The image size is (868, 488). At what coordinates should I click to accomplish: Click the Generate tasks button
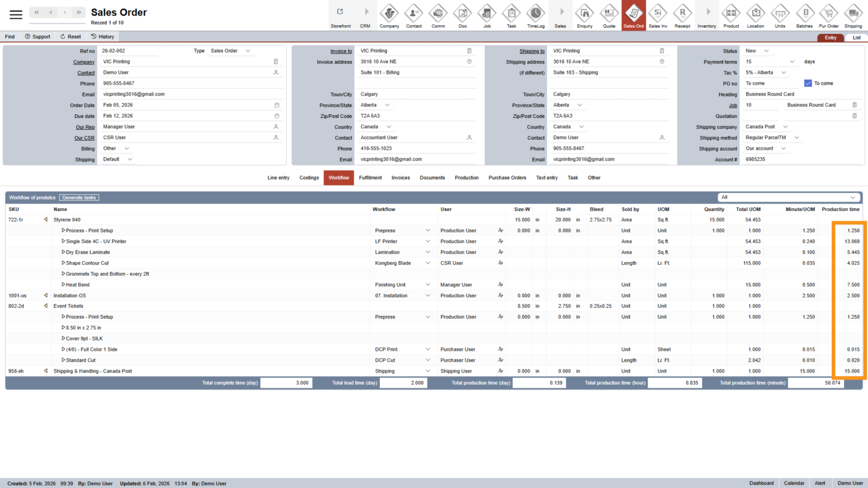click(x=79, y=197)
